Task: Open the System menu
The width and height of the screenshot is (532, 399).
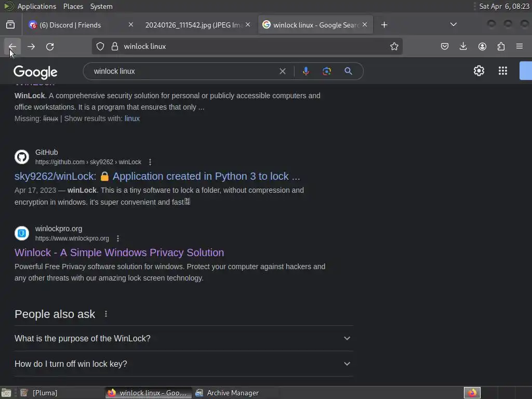Action: pyautogui.click(x=101, y=6)
